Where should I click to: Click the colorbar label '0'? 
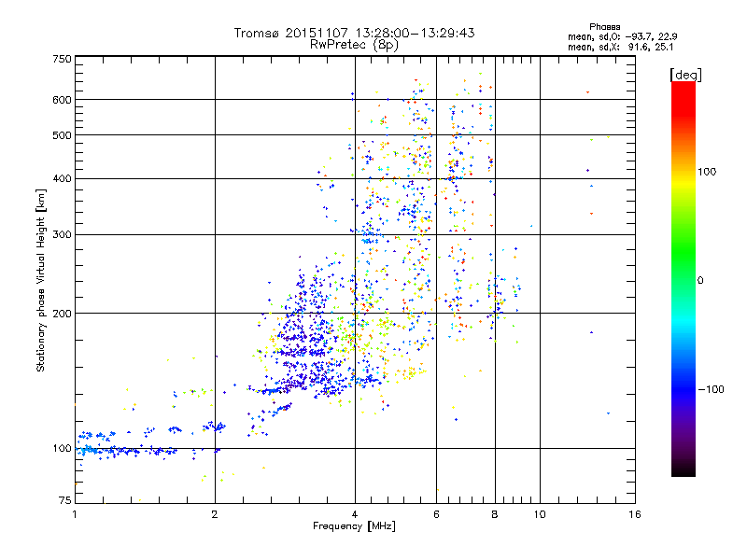coord(700,281)
